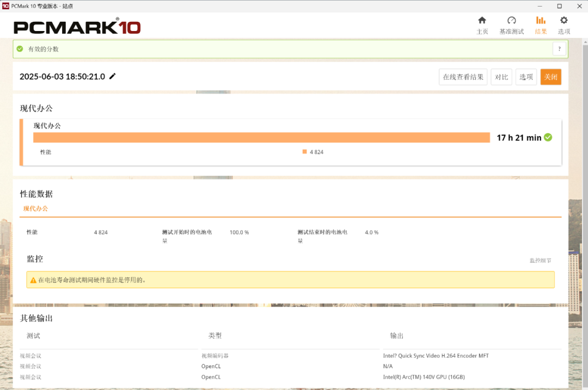Click the 对比 compare button

pos(501,77)
